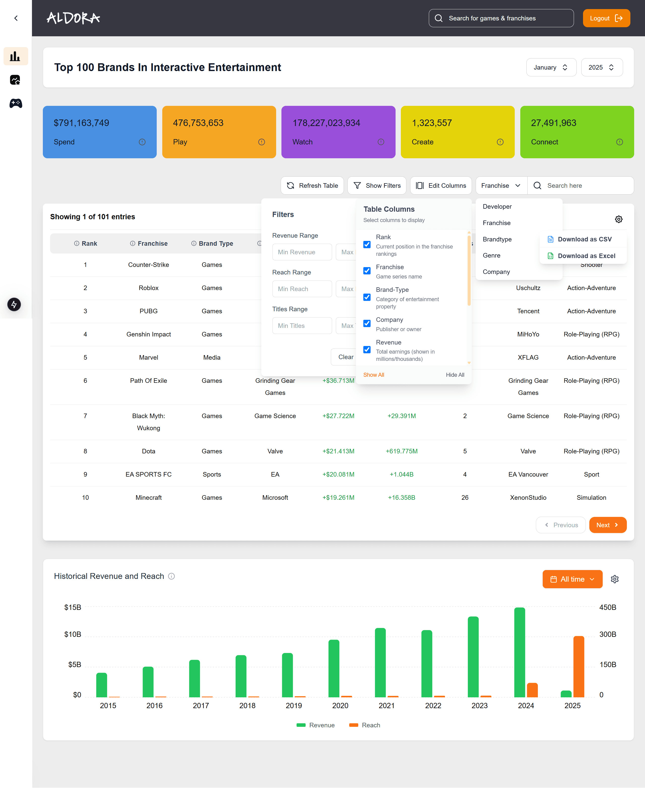The height and width of the screenshot is (812, 645).
Task: Open table settings via the gear icon above Showing entries
Action: coord(619,219)
